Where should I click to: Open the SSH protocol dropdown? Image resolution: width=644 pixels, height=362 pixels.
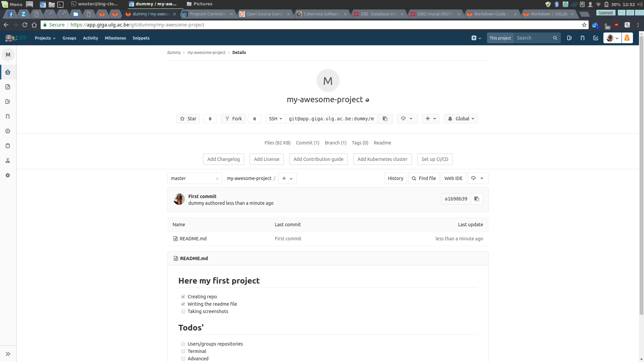click(x=275, y=119)
